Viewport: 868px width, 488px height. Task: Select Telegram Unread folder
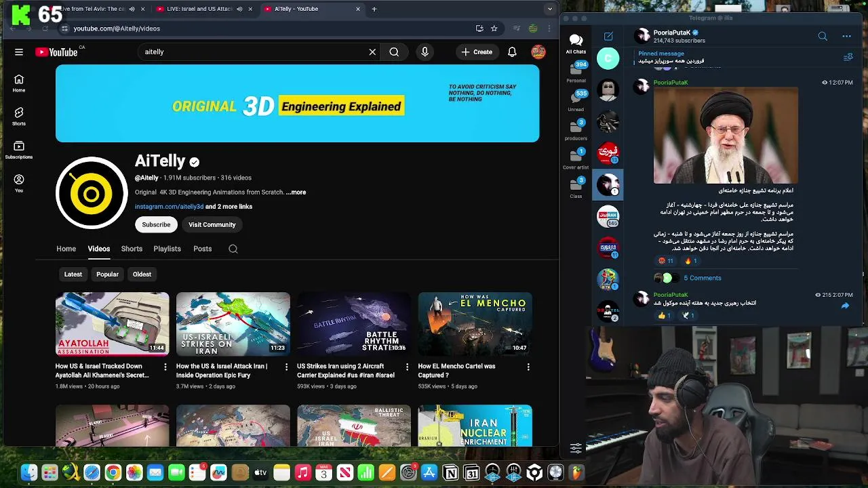576,101
